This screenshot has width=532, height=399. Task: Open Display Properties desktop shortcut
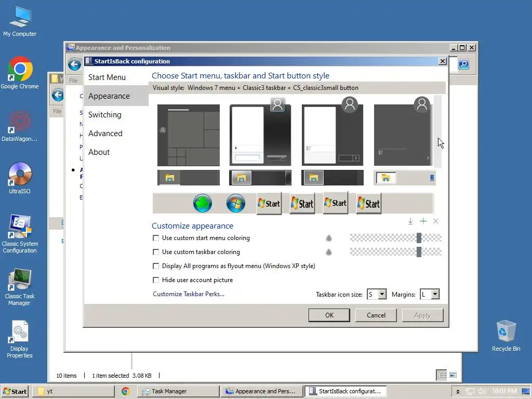coord(20,339)
